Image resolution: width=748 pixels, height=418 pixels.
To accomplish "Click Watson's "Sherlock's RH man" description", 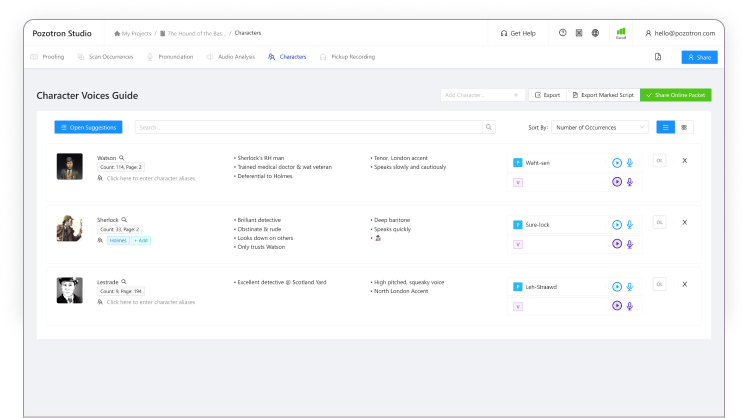I will coord(260,158).
